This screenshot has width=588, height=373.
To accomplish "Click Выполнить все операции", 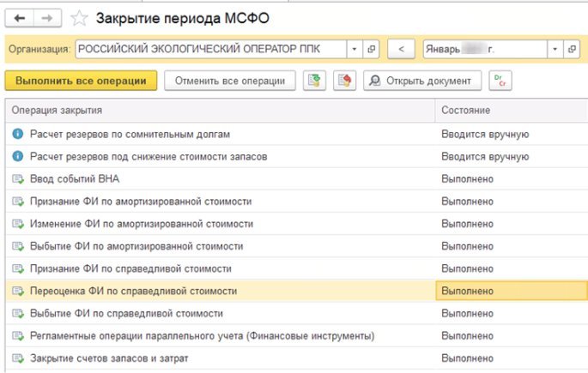I will point(81,81).
